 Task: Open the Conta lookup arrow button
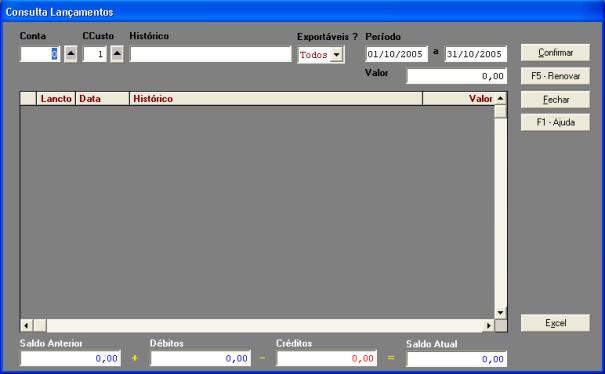tap(70, 54)
